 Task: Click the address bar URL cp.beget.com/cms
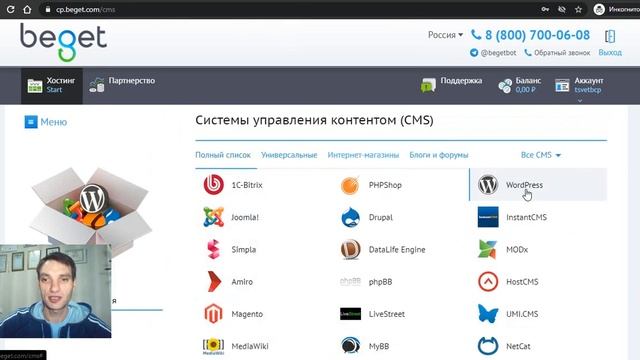[x=86, y=9]
